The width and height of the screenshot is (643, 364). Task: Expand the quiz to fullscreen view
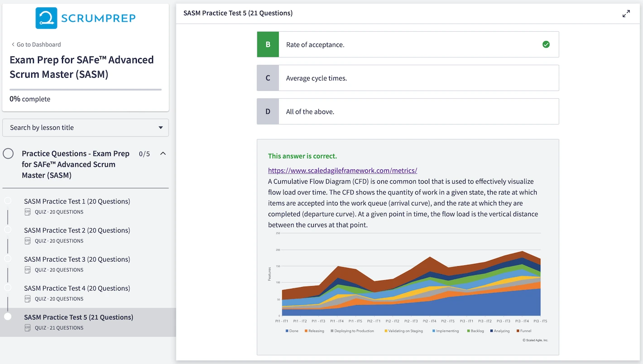(x=626, y=14)
